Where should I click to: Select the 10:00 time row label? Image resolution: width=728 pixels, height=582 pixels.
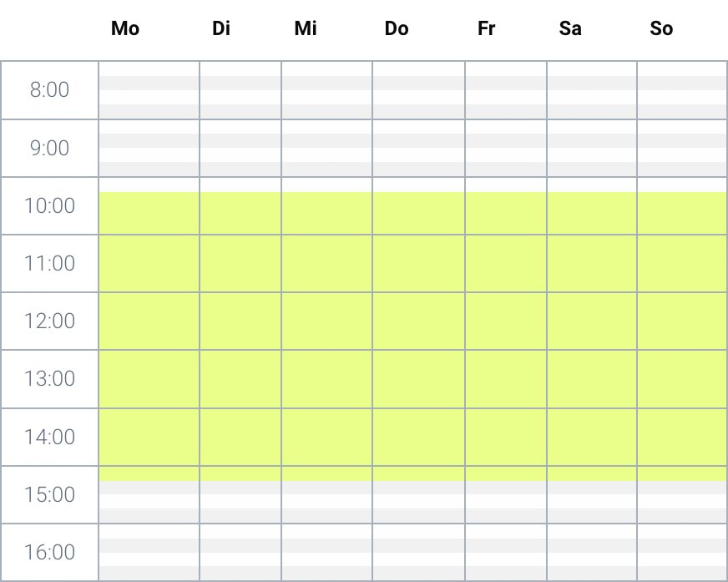(50, 205)
